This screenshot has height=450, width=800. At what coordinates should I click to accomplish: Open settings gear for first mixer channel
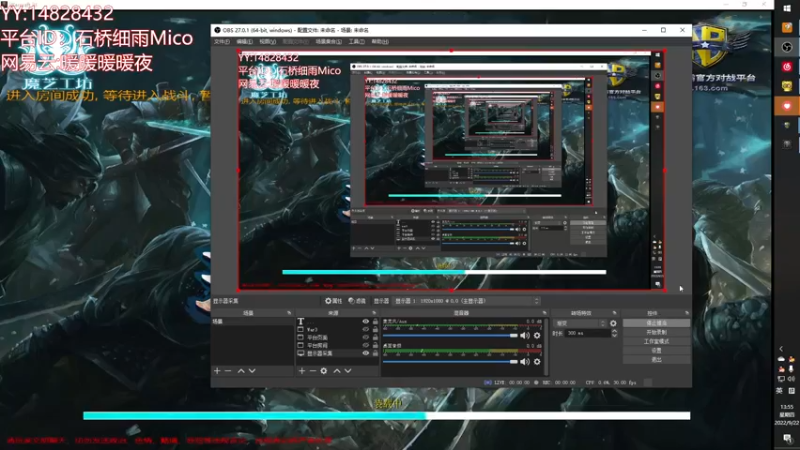[x=537, y=335]
